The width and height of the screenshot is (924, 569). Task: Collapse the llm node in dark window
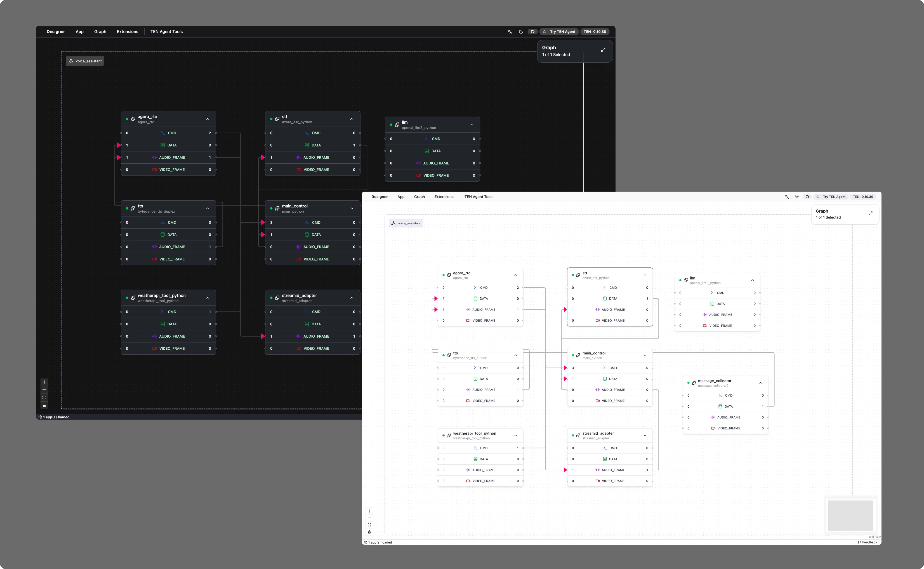point(472,124)
